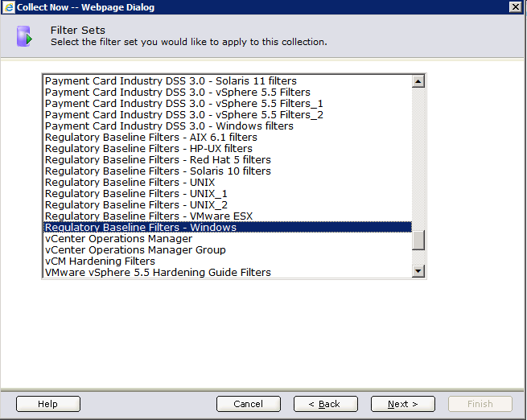Select highlighted Regulatory Baseline Filters - Windows

tap(228, 228)
